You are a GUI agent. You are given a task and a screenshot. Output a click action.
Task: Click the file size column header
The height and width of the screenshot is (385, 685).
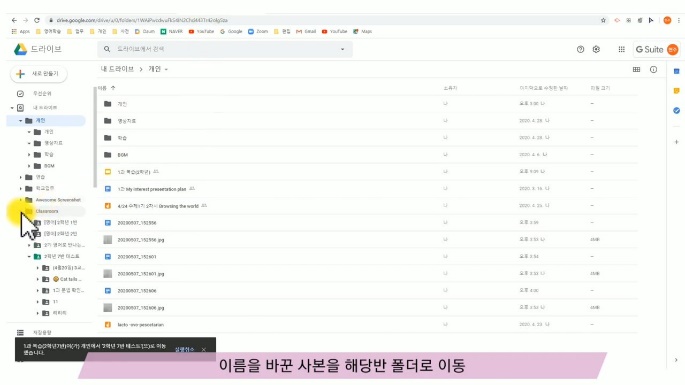[x=600, y=88]
